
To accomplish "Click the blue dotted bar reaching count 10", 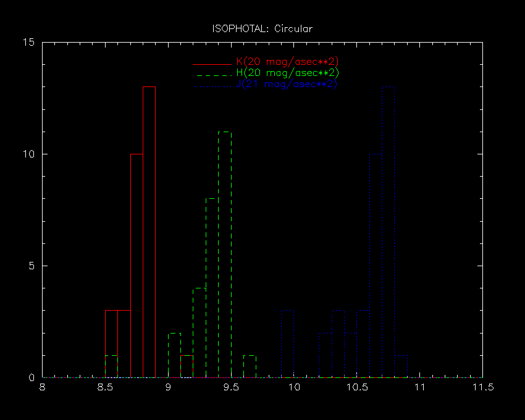I will [376, 266].
